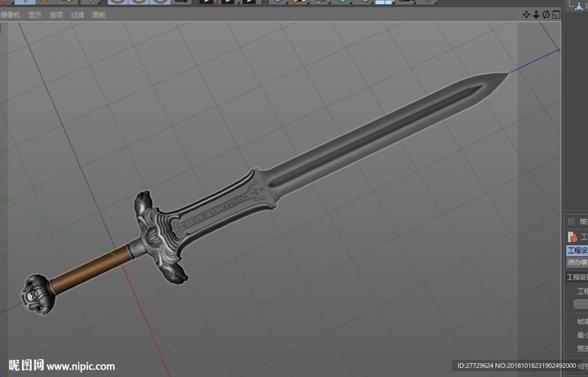
Task: Click the viewport dolly zoom arrows icon
Action: [536, 14]
